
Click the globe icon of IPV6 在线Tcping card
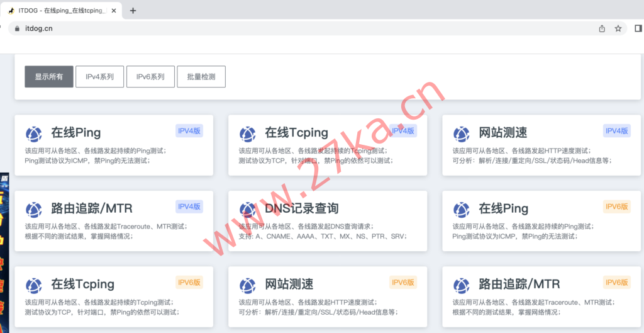(34, 286)
